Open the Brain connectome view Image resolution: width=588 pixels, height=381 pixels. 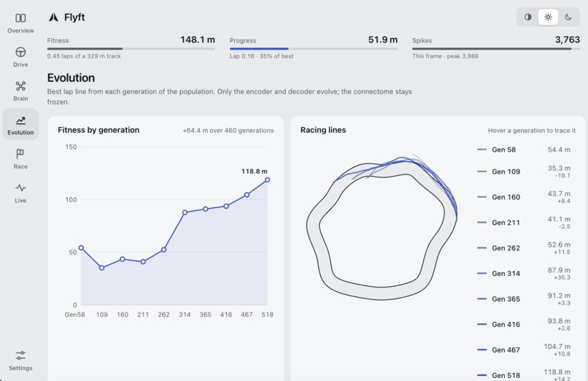(20, 91)
